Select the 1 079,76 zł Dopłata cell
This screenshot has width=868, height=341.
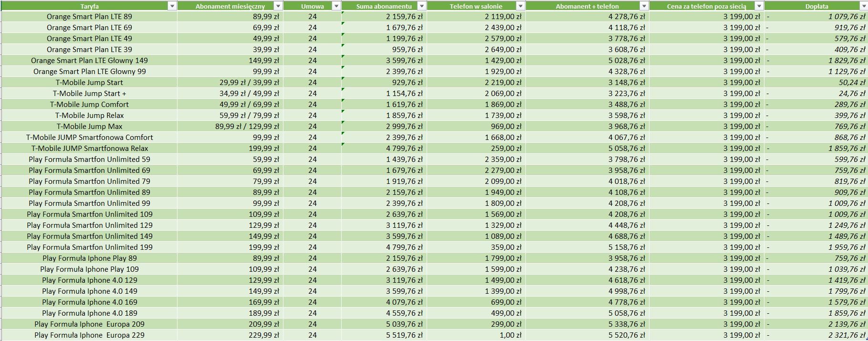(x=816, y=16)
